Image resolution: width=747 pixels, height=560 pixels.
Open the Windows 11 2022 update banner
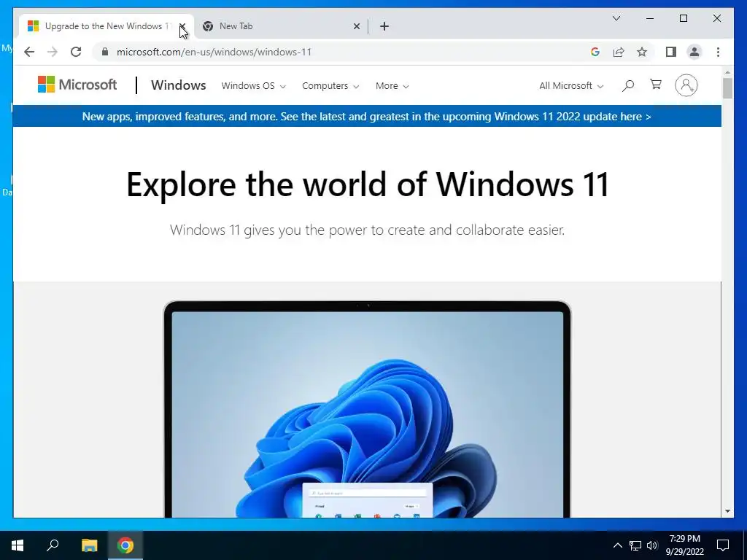pyautogui.click(x=366, y=117)
